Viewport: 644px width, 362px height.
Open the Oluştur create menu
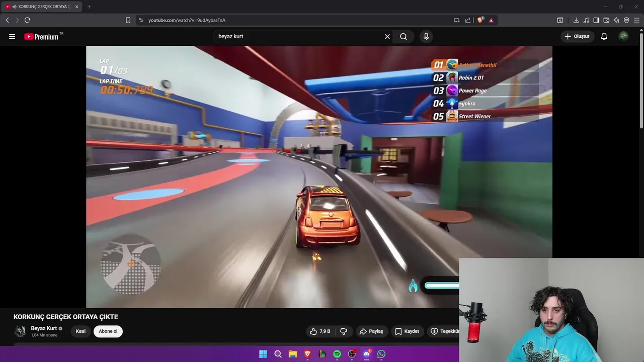[x=577, y=36]
